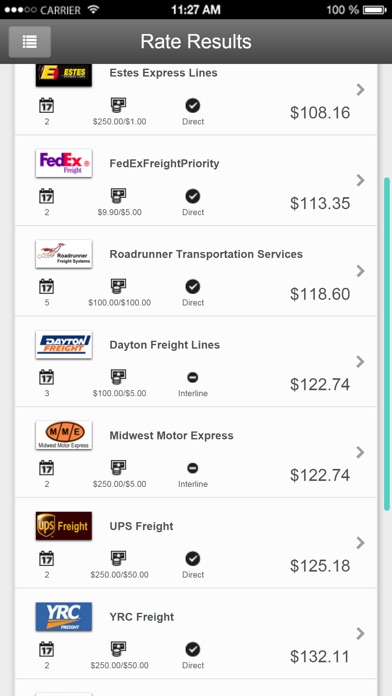392x696 pixels.
Task: Click the liability icon for YRC Freight
Action: (x=119, y=649)
